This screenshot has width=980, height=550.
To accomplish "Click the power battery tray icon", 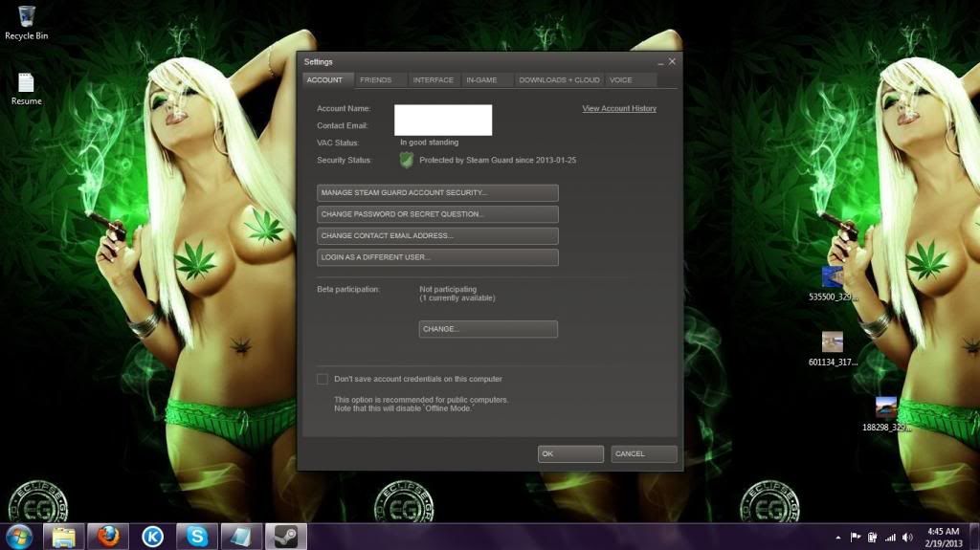I will (x=873, y=538).
